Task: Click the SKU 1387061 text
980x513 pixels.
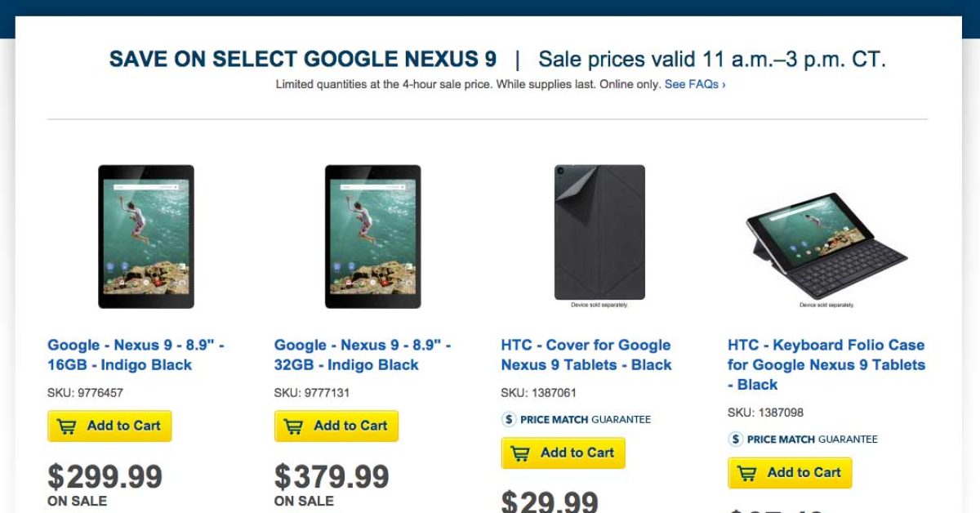Action: (x=539, y=393)
